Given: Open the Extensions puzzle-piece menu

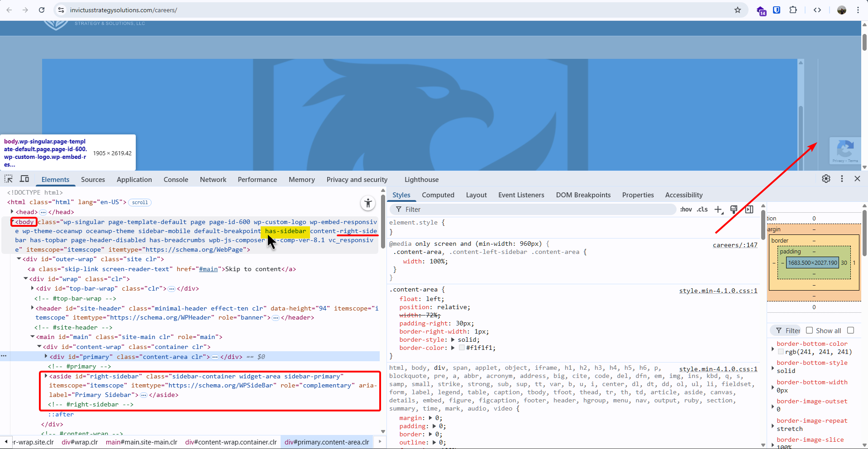Looking at the screenshot, I should pos(793,10).
